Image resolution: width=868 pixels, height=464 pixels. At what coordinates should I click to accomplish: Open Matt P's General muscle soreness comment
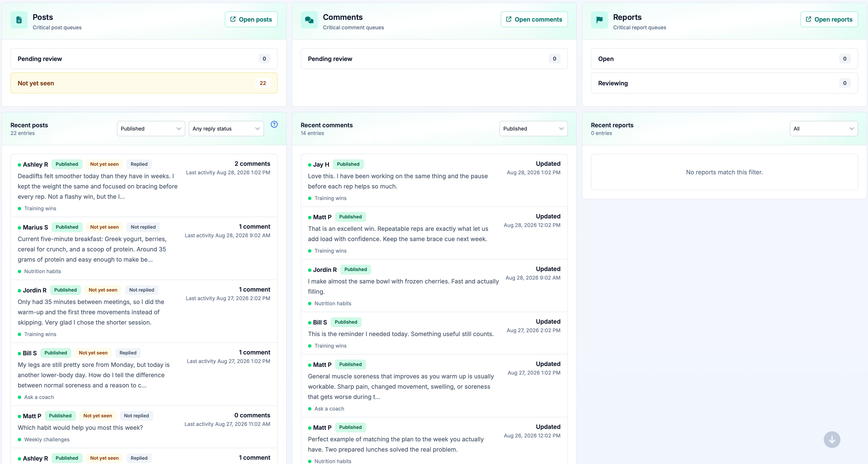pos(434,386)
